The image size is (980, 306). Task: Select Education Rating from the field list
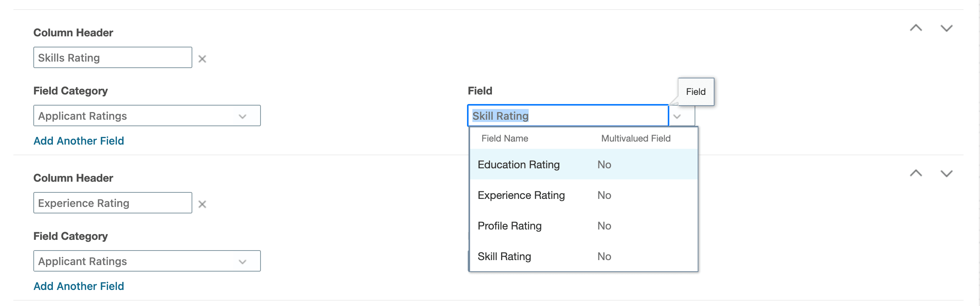click(x=518, y=165)
